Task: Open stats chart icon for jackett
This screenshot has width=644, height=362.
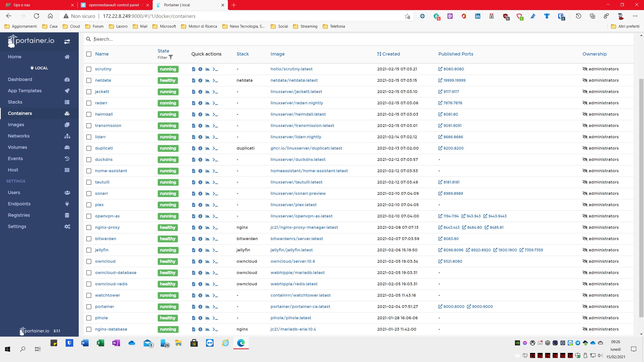Action: (x=208, y=92)
